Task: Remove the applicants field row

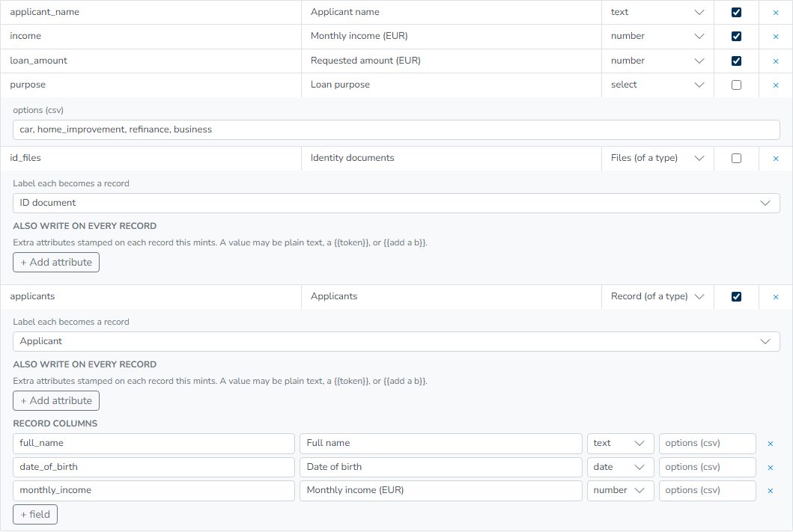Action: coord(775,297)
